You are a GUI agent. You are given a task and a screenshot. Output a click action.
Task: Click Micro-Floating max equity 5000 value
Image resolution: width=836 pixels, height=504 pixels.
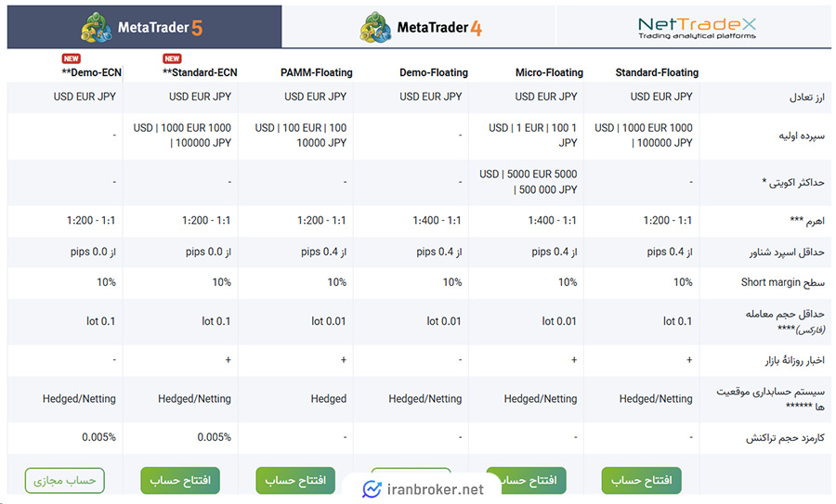point(528,182)
